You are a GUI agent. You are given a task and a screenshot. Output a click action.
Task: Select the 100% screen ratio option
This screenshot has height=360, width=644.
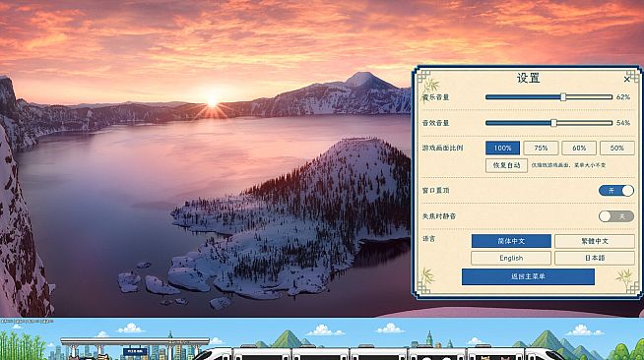(x=502, y=148)
